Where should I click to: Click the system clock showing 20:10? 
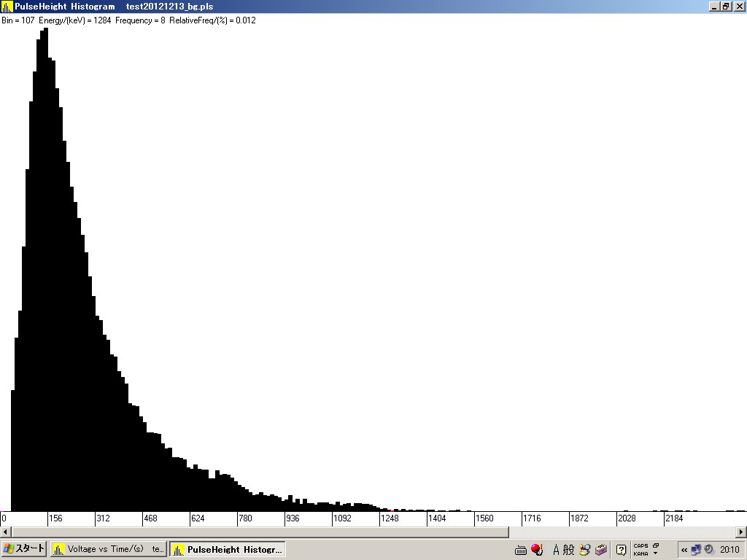(729, 550)
